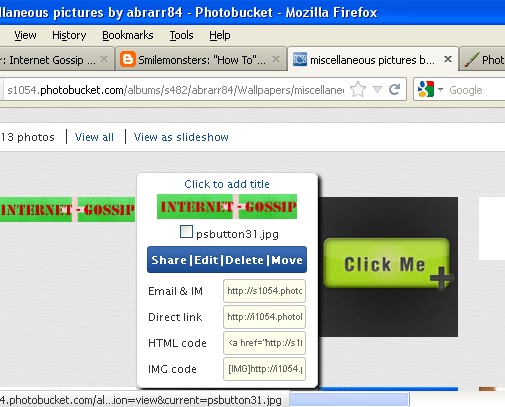This screenshot has width=505, height=407.
Task: Click the Photobucket camera favicon on active tab
Action: 300,59
